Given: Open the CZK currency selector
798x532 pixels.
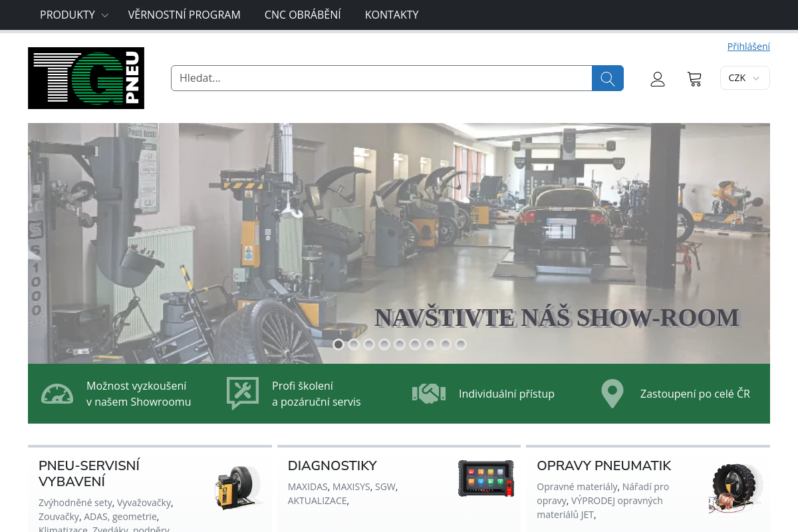Looking at the screenshot, I should (x=744, y=78).
